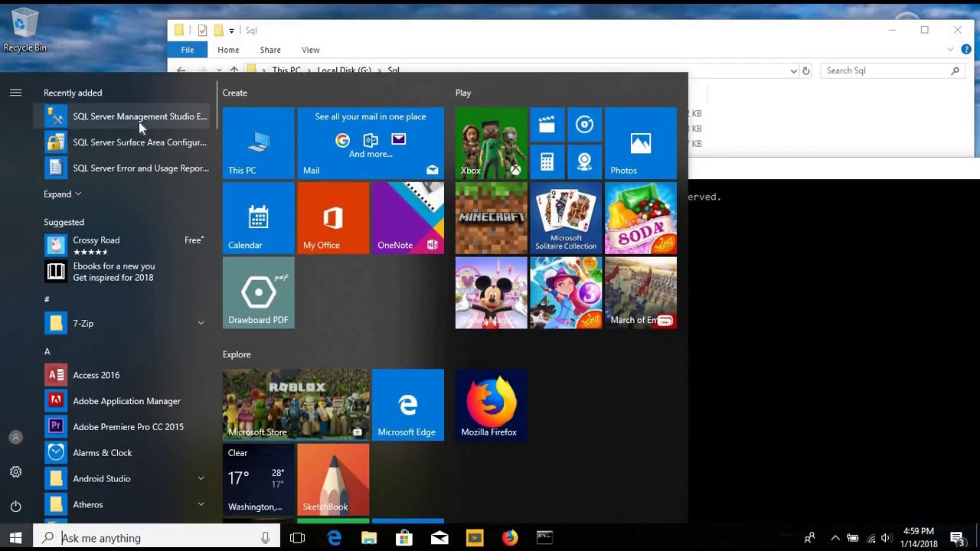The height and width of the screenshot is (551, 980).
Task: Open the Groove Music small tile
Action: (584, 125)
